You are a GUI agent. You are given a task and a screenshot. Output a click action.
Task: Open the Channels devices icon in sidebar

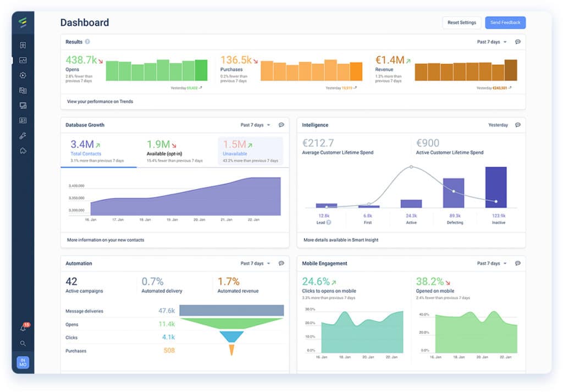(x=23, y=106)
